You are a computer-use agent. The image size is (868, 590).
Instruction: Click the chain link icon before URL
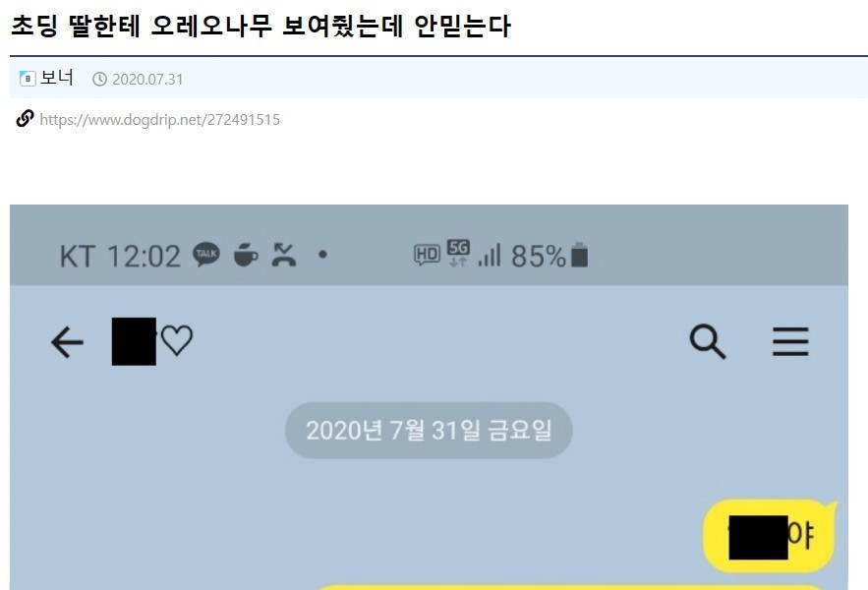(x=25, y=119)
